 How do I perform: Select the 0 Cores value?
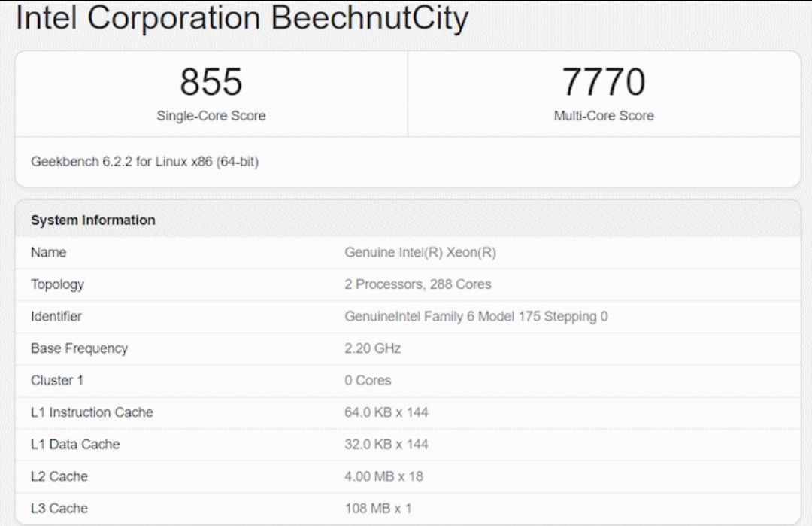pyautogui.click(x=368, y=380)
